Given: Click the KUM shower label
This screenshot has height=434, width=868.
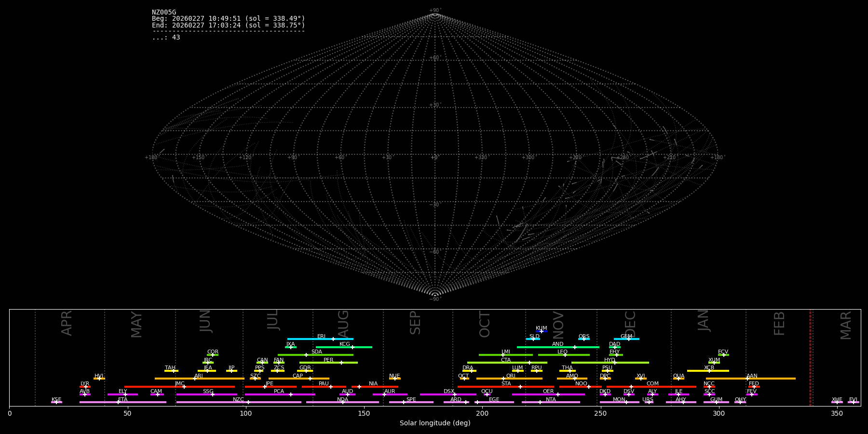Looking at the screenshot, I should (x=542, y=328).
